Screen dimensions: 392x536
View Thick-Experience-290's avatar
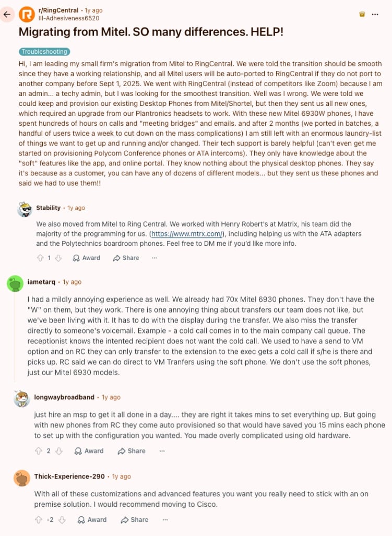[x=22, y=478]
